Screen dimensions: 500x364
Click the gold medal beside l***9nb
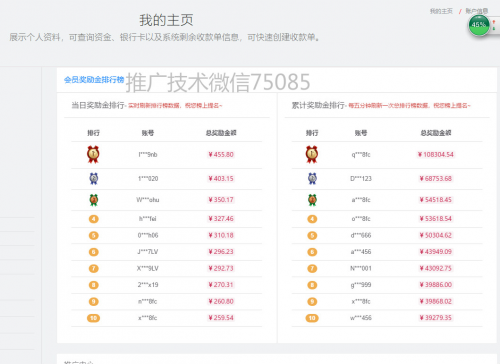(93, 154)
